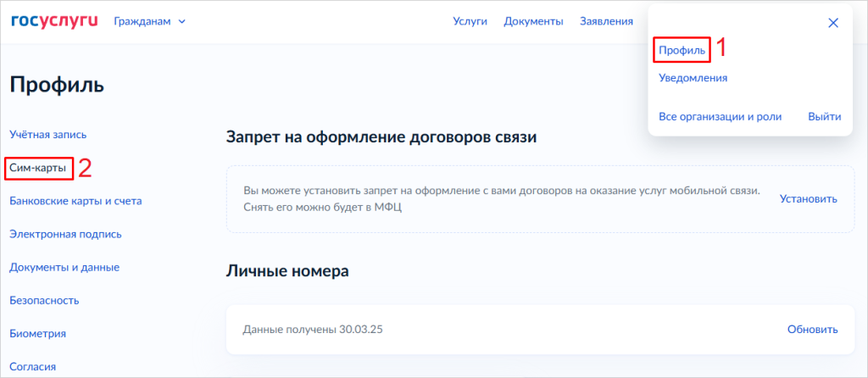Image resolution: width=868 pixels, height=378 pixels.
Task: Open Уведомления from popup menu
Action: coord(693,78)
